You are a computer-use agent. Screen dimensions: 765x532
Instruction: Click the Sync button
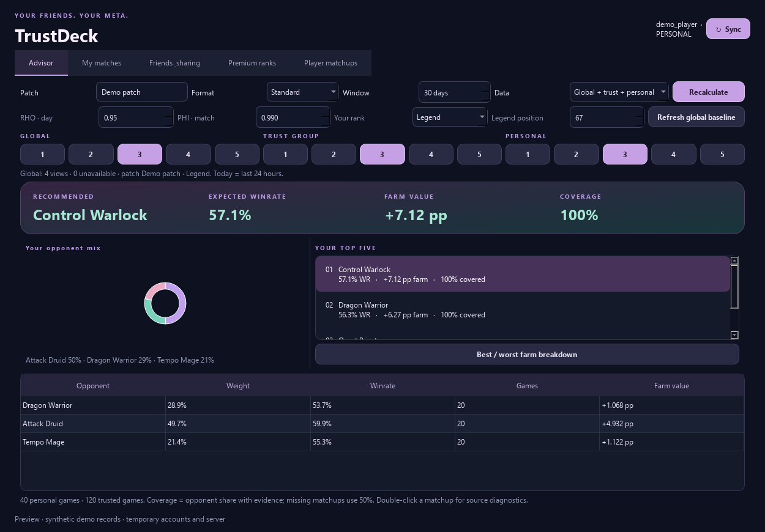pos(728,29)
